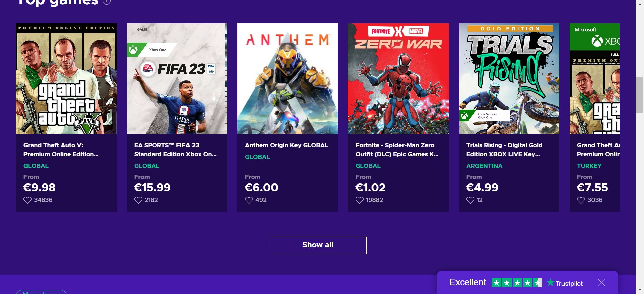
Task: Click the vertical scrollbar thumb
Action: tap(640, 95)
